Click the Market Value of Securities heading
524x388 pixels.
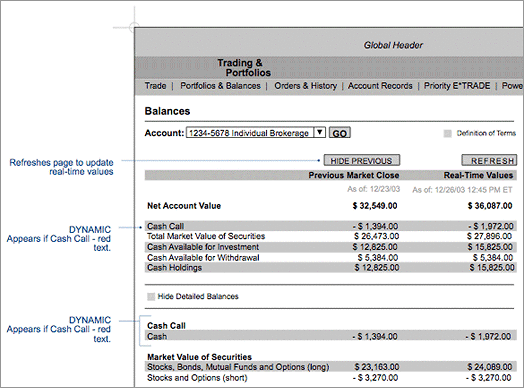pos(200,357)
